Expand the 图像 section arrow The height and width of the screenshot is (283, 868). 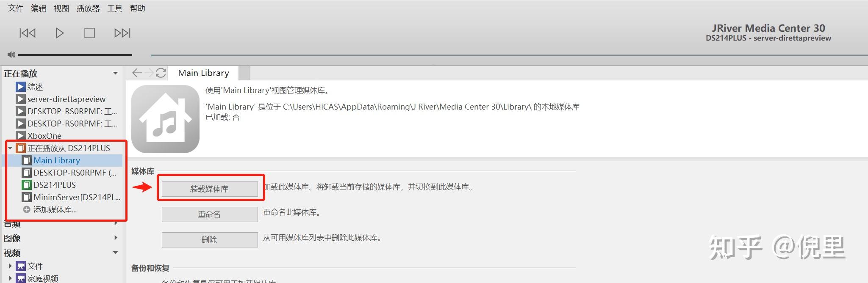point(116,238)
